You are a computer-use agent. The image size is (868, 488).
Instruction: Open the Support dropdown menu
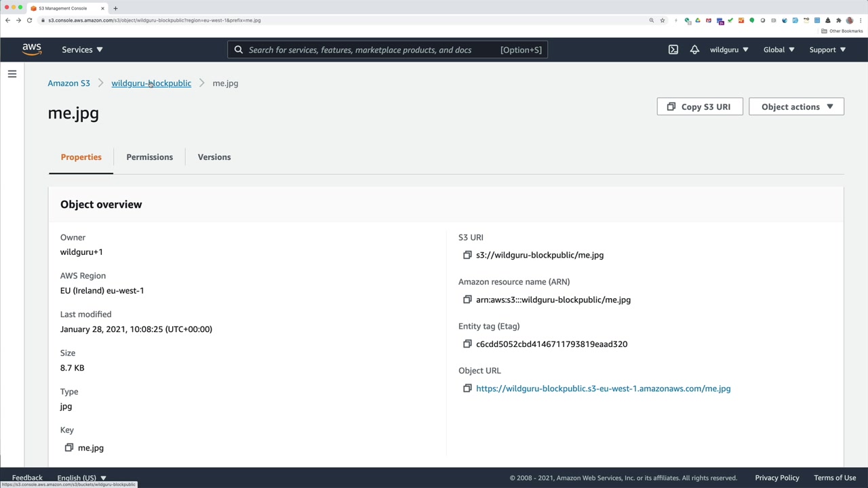827,49
